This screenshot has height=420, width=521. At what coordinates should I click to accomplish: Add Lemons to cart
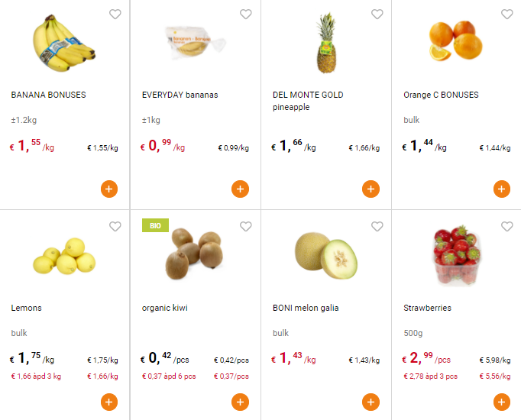point(108,402)
